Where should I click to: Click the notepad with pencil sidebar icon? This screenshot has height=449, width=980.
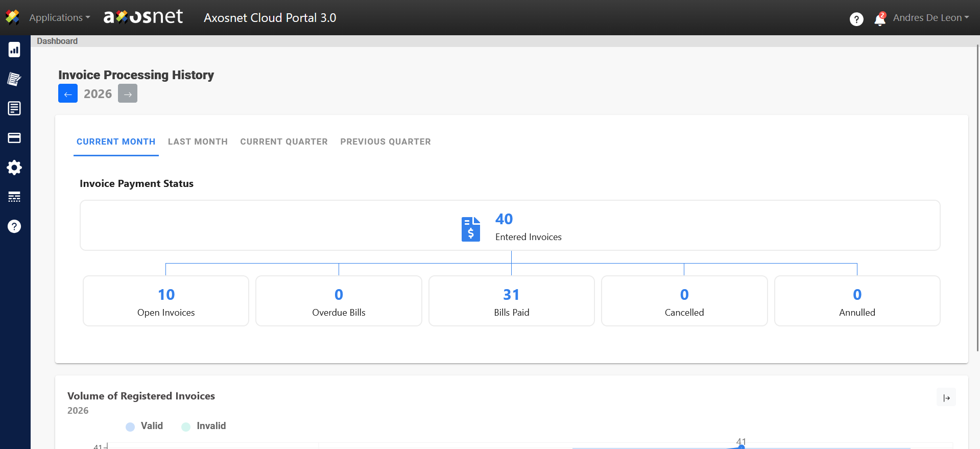[x=14, y=79]
